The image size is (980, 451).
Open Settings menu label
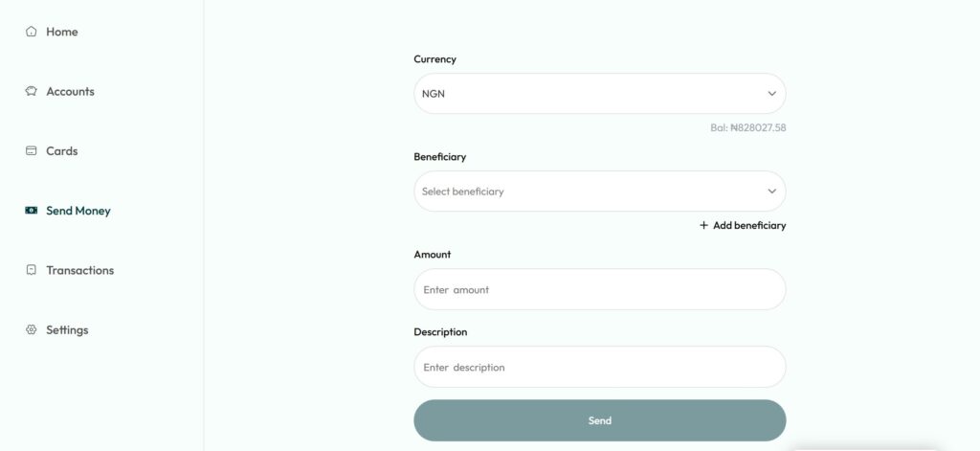point(67,330)
